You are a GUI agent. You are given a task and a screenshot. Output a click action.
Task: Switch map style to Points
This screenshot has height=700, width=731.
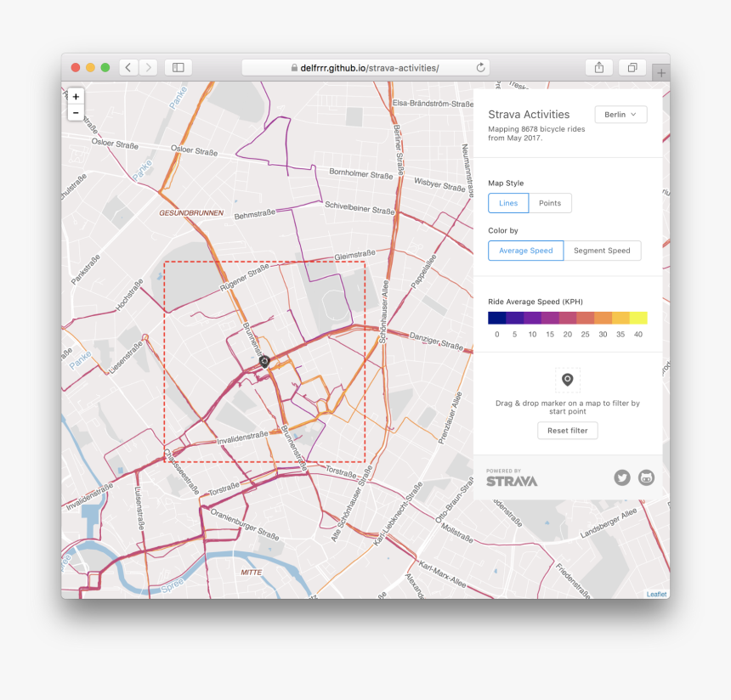coord(550,203)
